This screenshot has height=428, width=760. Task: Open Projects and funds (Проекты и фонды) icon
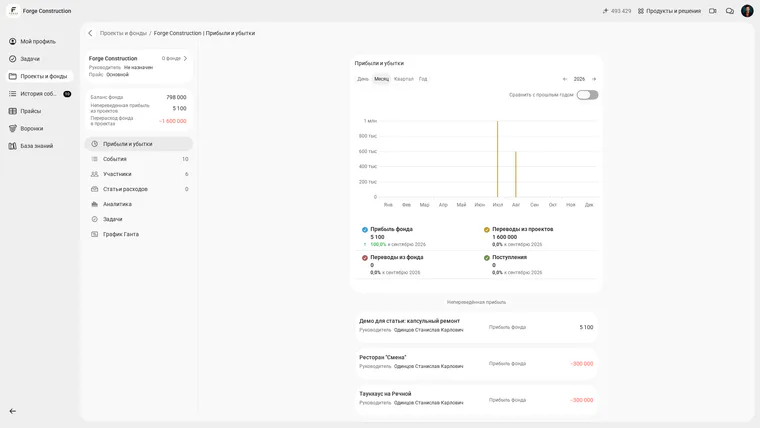click(13, 76)
